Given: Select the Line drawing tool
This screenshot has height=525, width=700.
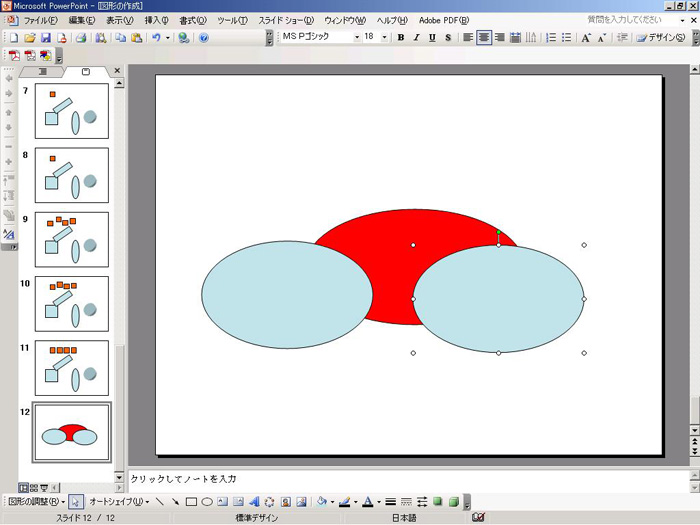Looking at the screenshot, I should (x=159, y=502).
